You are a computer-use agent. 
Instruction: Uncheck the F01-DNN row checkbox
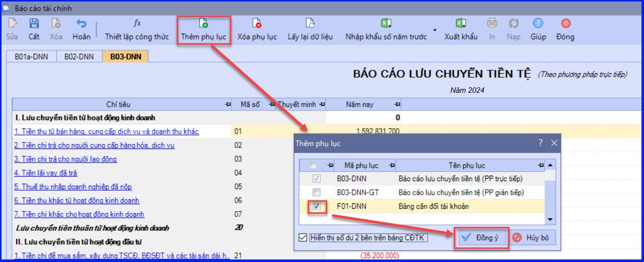[x=316, y=206]
